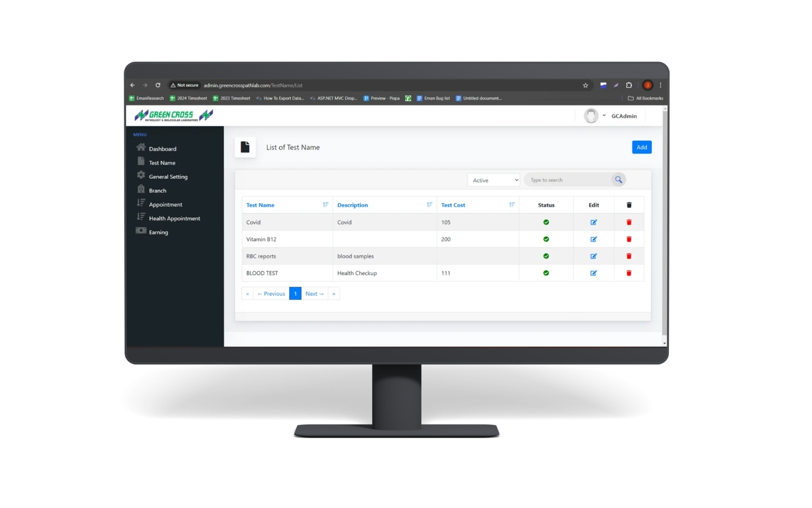The width and height of the screenshot is (812, 508).
Task: Click the Test Name column header text
Action: point(260,205)
